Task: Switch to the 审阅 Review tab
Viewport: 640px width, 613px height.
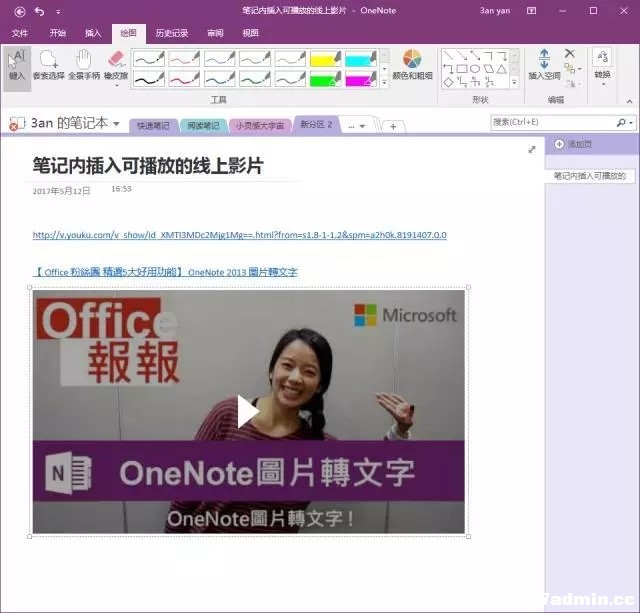Action: pos(215,33)
